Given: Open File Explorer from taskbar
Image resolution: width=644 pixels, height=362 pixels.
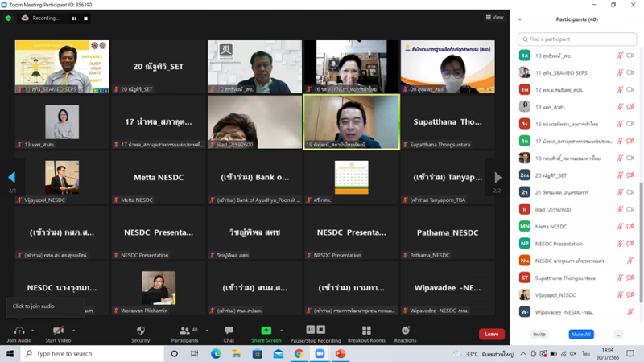Looking at the screenshot, I should [x=236, y=353].
